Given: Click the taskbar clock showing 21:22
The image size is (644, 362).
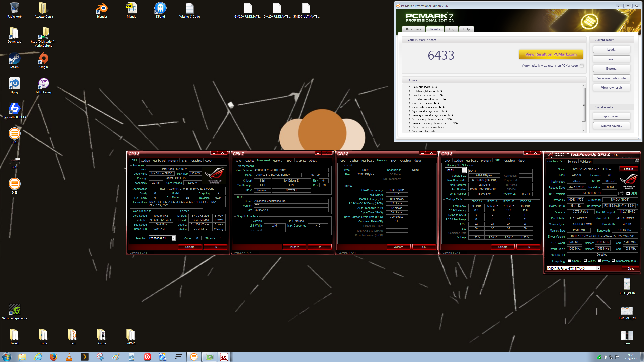Looking at the screenshot, I should [x=630, y=357].
